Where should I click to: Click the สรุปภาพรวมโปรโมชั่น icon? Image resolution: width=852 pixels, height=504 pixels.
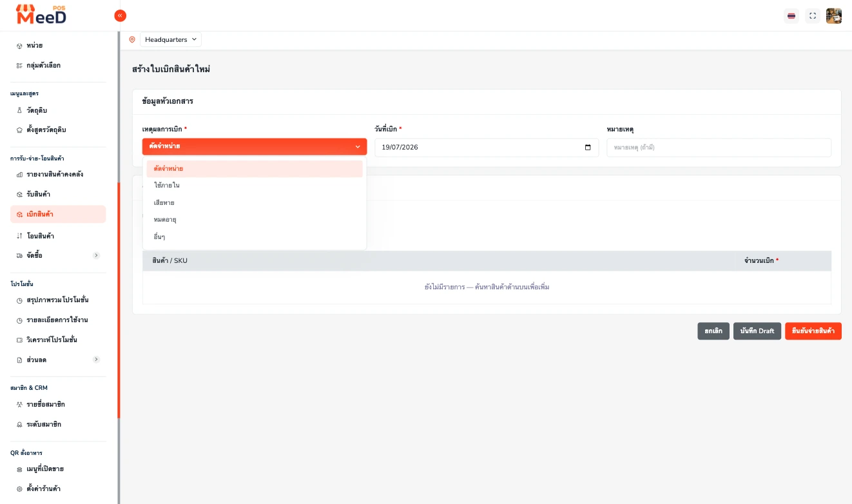(x=19, y=300)
